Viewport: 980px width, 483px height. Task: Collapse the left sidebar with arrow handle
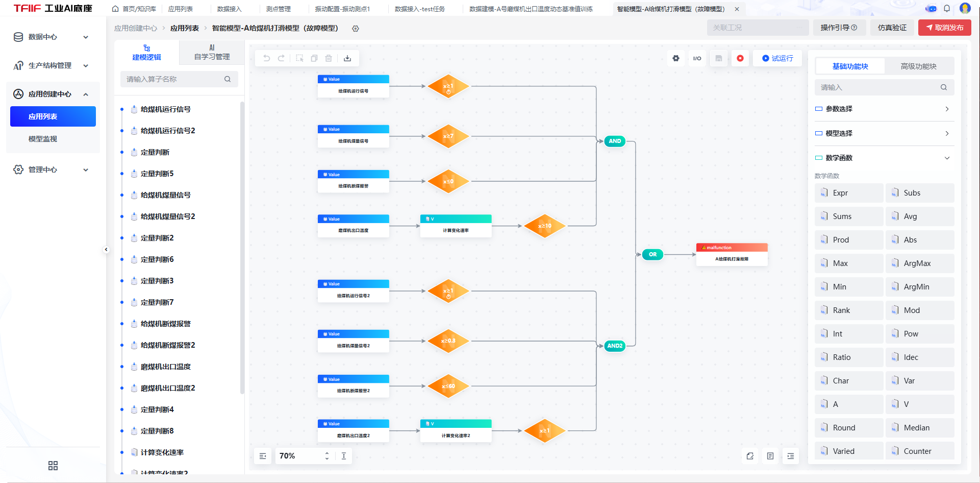(x=106, y=250)
